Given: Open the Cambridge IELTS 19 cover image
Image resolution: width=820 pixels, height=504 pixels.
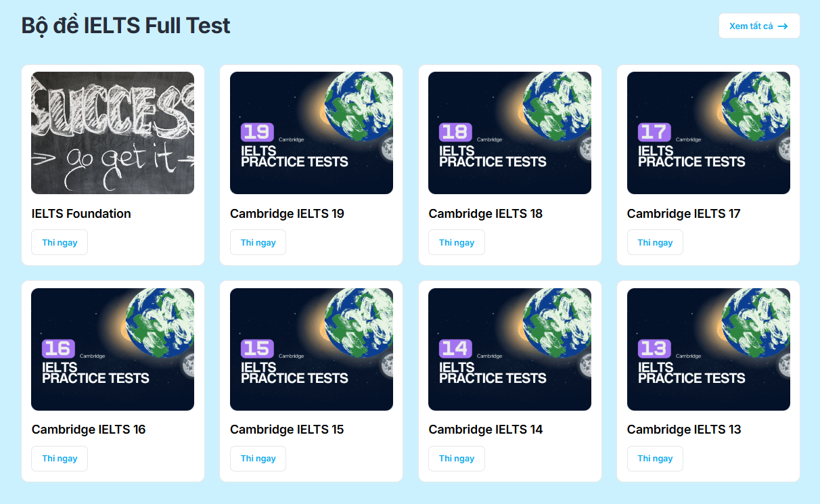Looking at the screenshot, I should click(x=311, y=133).
